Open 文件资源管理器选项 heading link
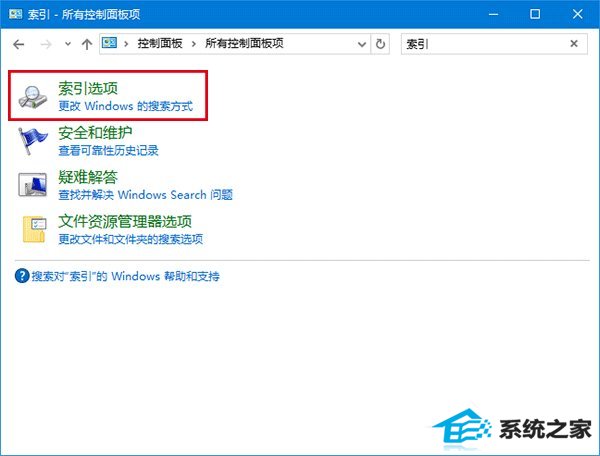The height and width of the screenshot is (456, 600). click(125, 221)
